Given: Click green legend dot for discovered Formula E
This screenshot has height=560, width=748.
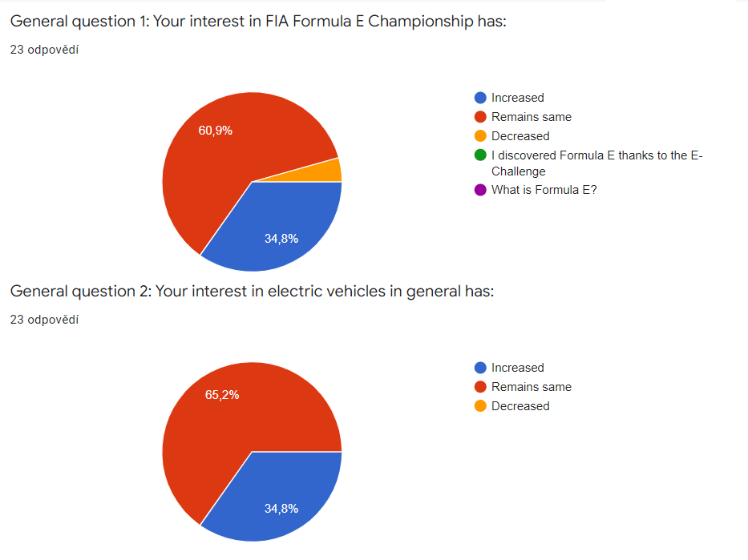Looking at the screenshot, I should tap(480, 155).
